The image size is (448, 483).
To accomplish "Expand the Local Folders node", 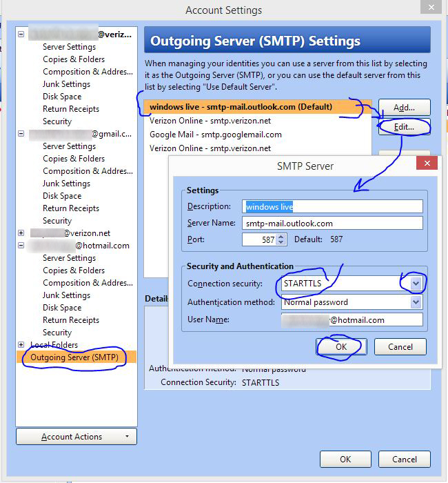I will coord(21,345).
